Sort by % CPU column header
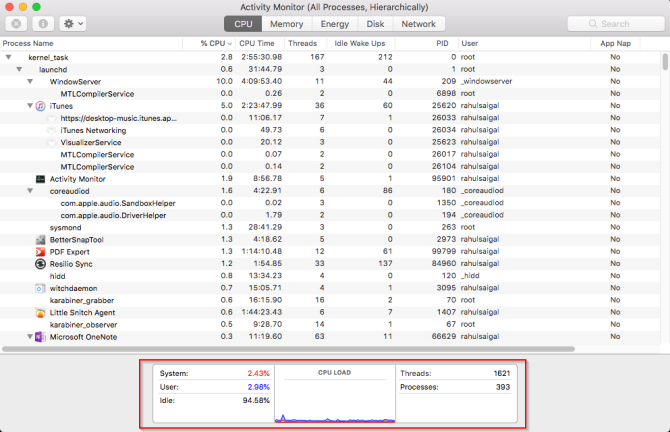670x432 pixels. click(x=209, y=43)
